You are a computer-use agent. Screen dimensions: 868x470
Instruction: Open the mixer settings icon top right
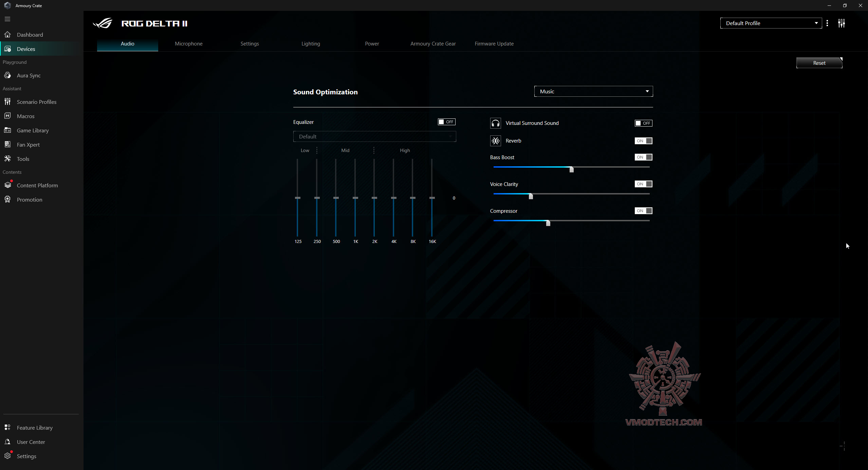pos(841,23)
